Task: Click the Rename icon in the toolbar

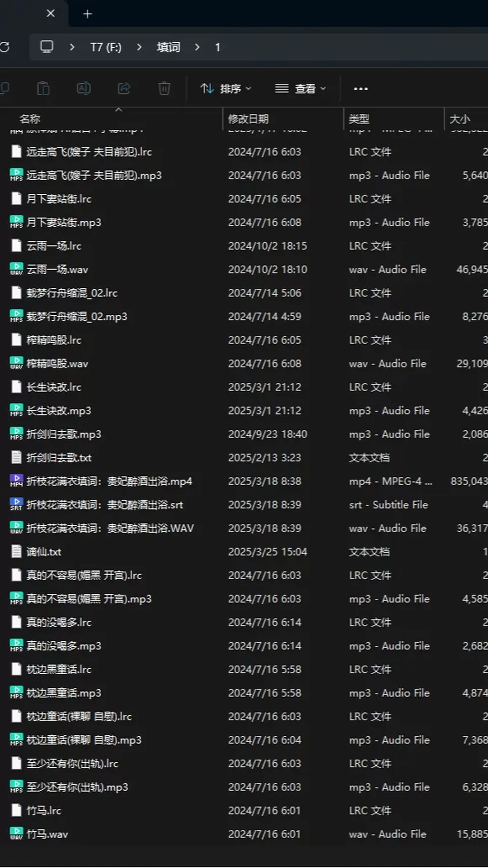Action: pyautogui.click(x=84, y=88)
